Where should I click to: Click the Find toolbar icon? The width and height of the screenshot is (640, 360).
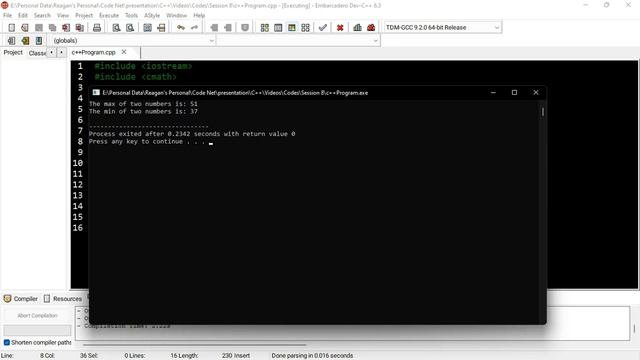116,28
